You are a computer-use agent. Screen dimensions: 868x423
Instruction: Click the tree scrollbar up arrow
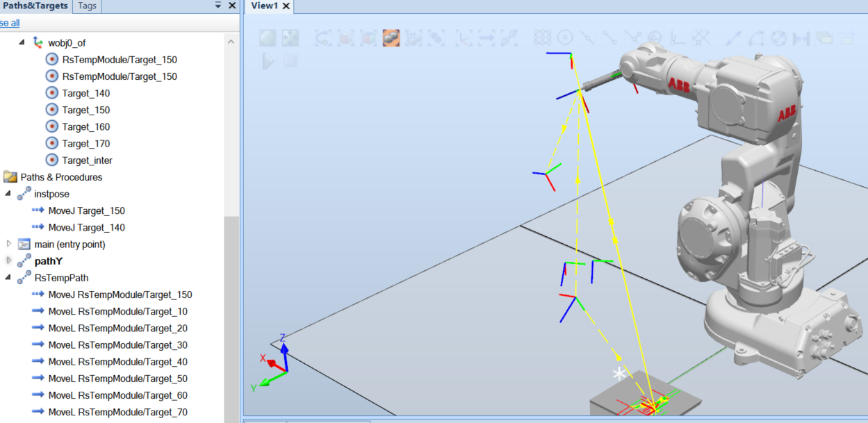click(231, 42)
